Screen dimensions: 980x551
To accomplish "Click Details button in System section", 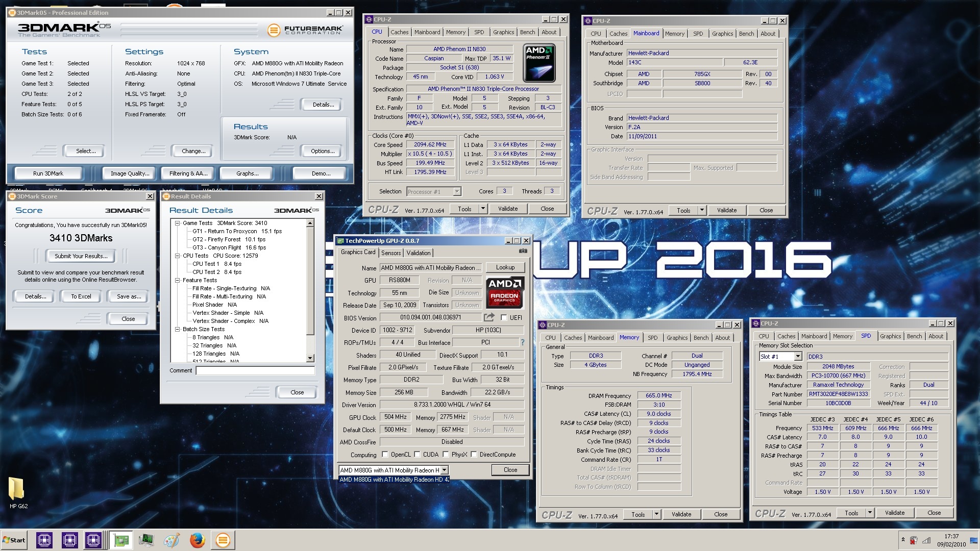I will click(x=323, y=105).
